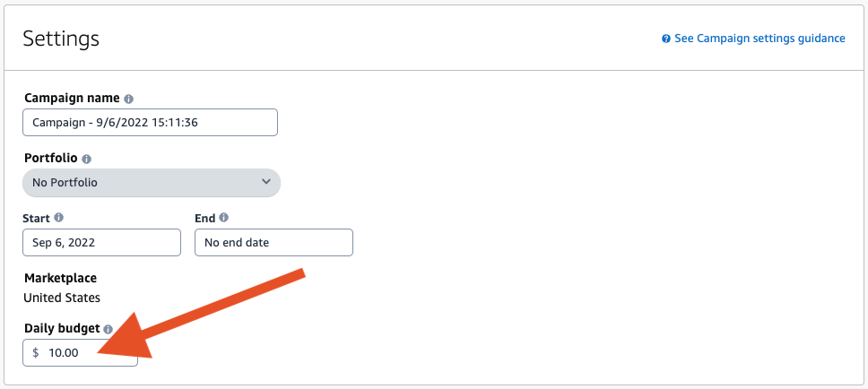The height and width of the screenshot is (389, 868).
Task: Click the info icon beside Campaign name
Action: pyautogui.click(x=128, y=99)
